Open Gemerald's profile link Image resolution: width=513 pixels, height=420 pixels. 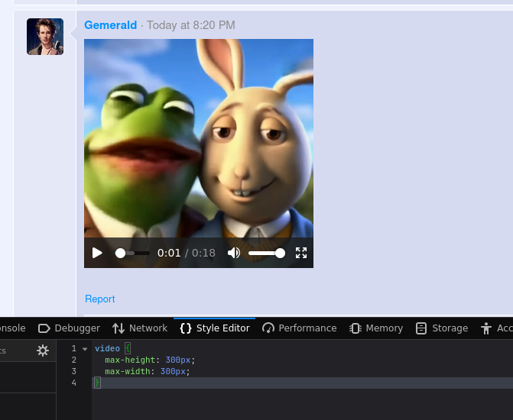[110, 25]
